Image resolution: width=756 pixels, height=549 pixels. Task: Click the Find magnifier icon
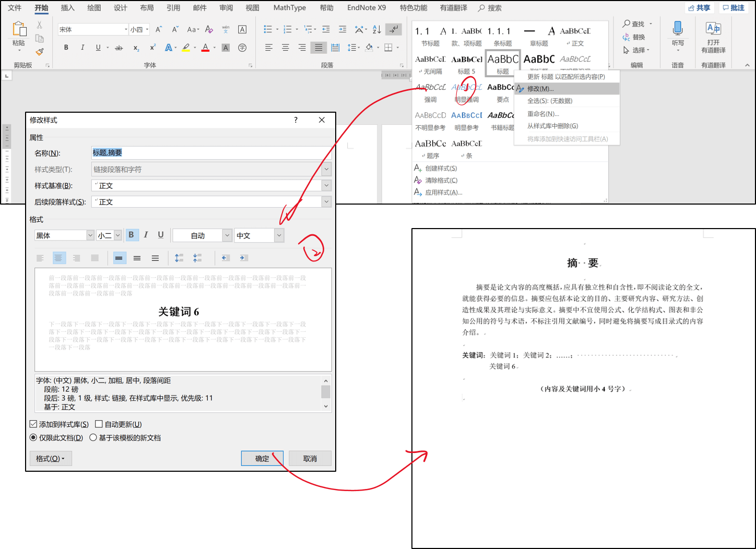[626, 24]
